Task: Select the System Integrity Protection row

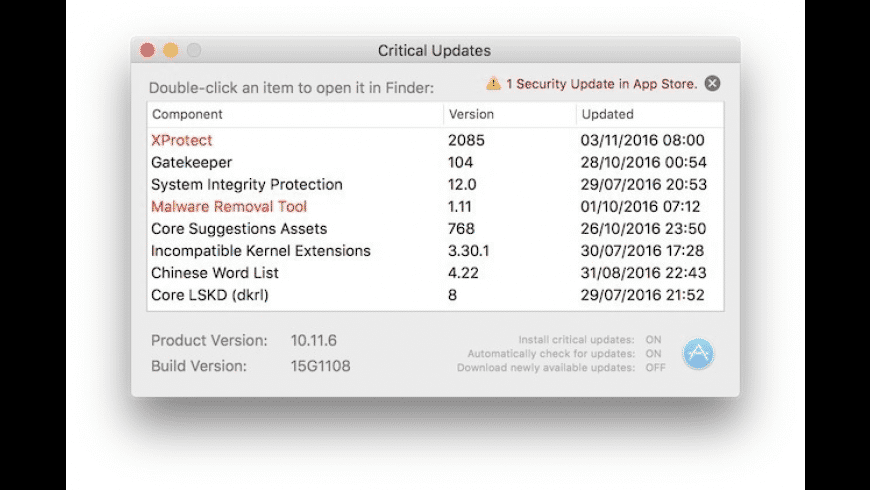Action: click(247, 184)
